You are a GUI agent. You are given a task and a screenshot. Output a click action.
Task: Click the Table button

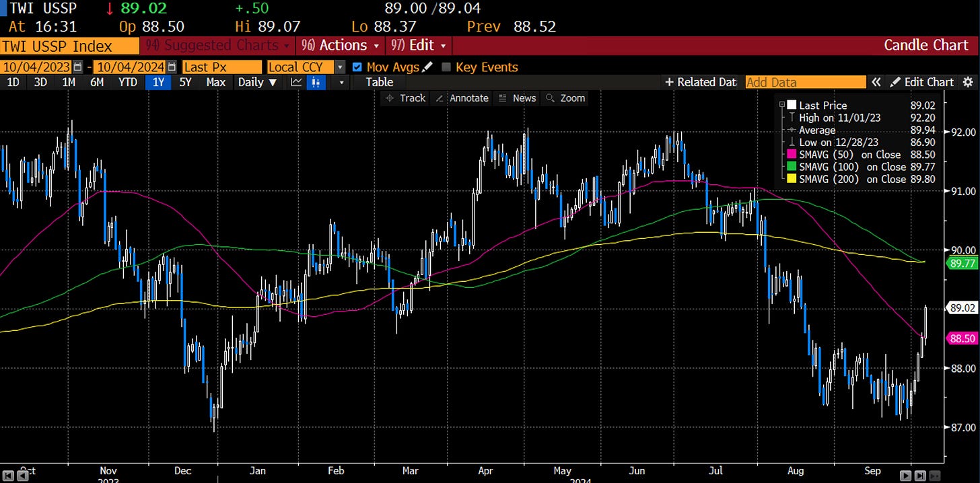(378, 82)
